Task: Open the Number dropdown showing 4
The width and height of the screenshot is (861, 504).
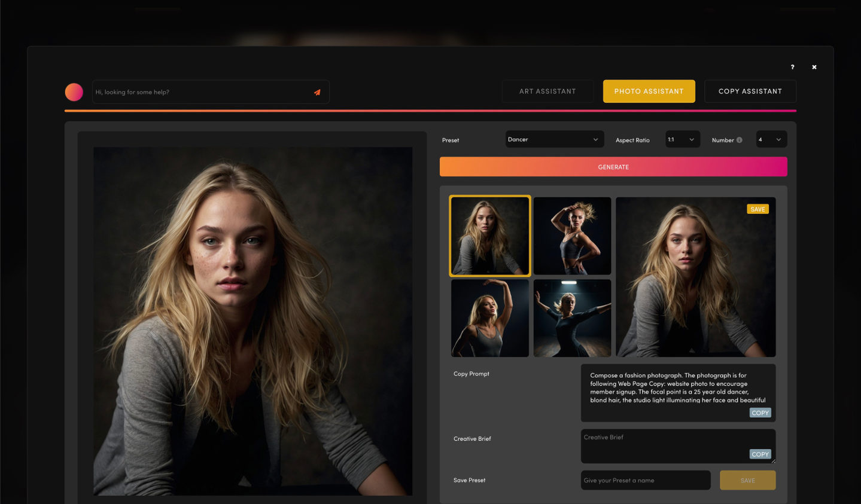Action: tap(771, 139)
